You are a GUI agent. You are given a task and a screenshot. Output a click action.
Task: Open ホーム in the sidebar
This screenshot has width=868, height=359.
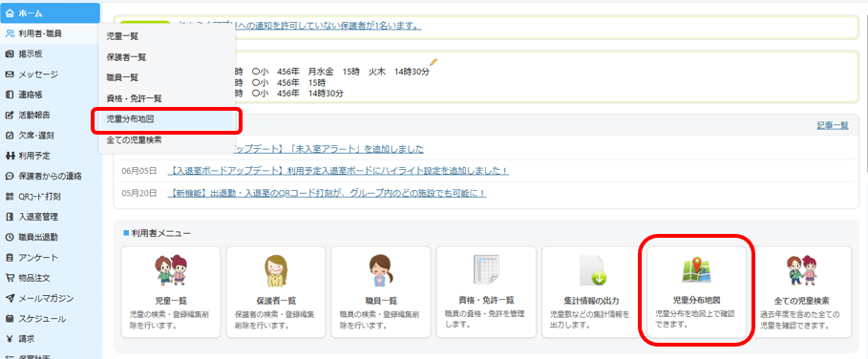[x=51, y=12]
